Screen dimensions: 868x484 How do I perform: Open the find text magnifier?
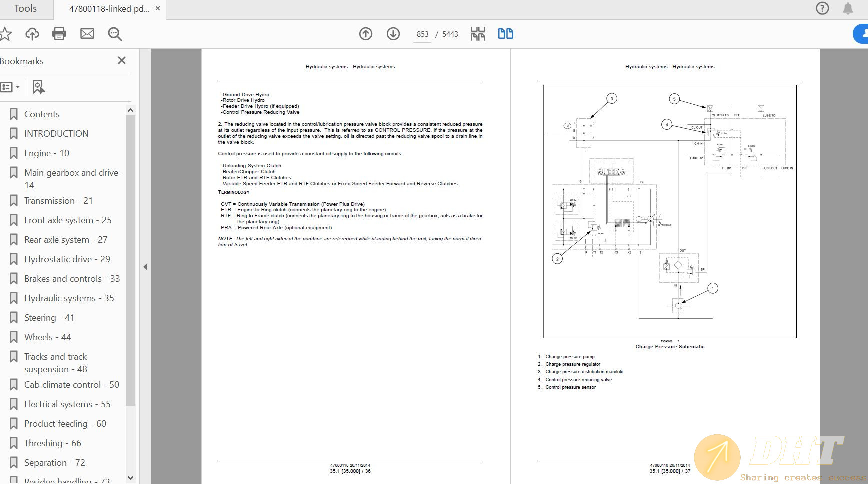coord(115,34)
